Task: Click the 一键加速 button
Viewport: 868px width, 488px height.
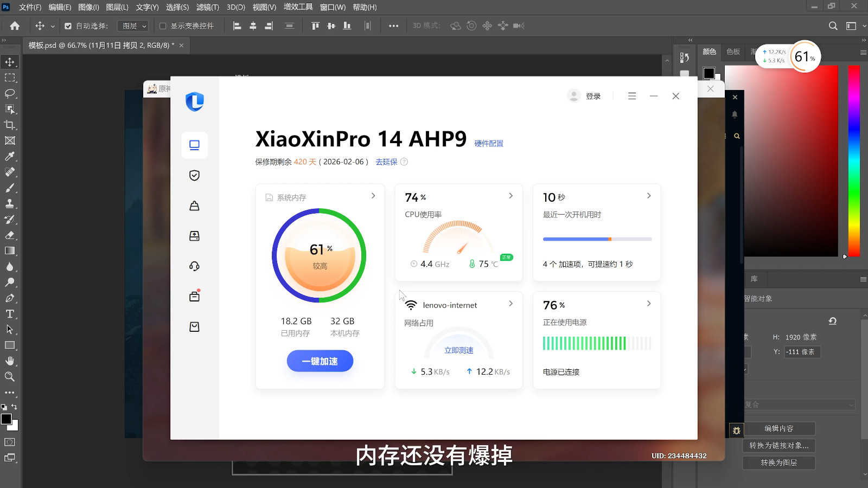Action: point(320,361)
